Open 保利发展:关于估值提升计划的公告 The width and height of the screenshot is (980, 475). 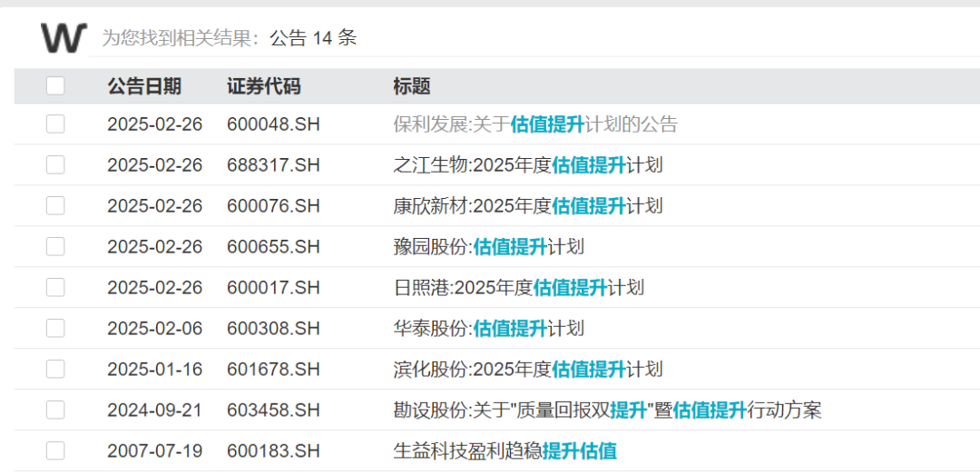tap(535, 124)
